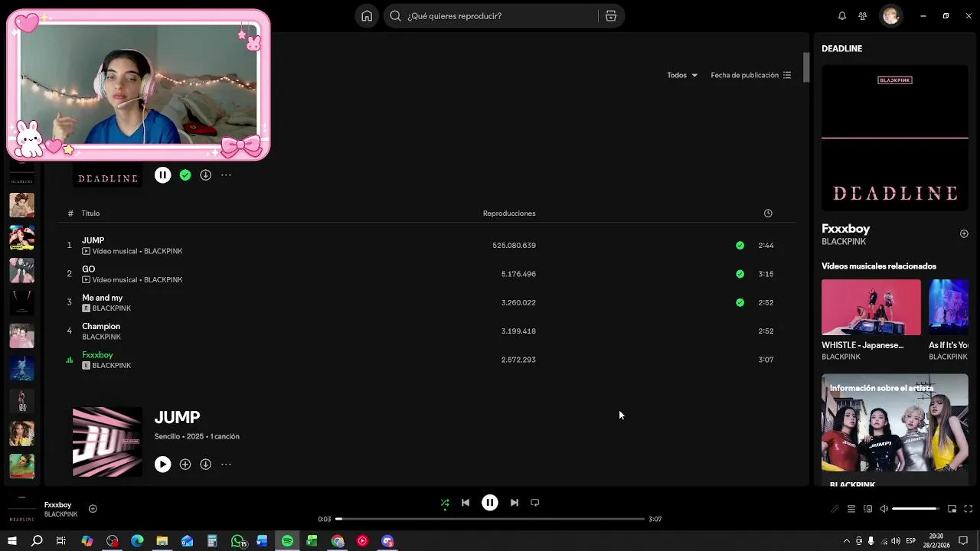Viewport: 980px width, 551px height.
Task: Open the DEADLINE header in right panel
Action: (841, 48)
